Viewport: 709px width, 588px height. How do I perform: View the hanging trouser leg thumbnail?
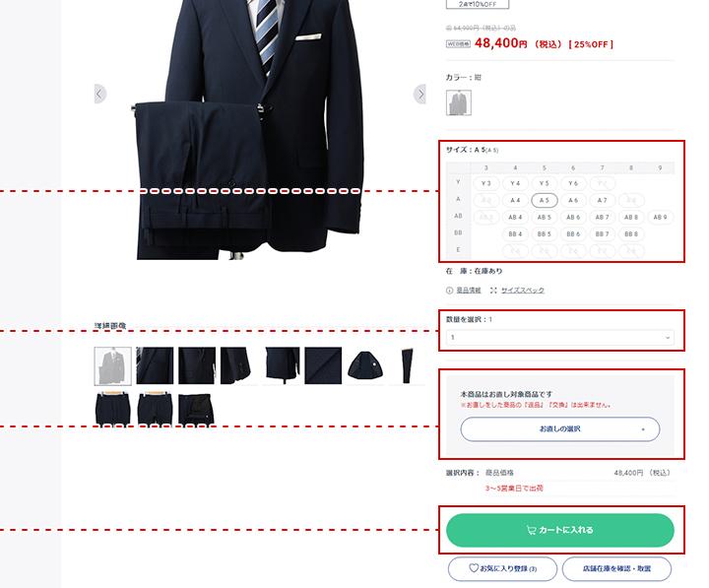408,366
